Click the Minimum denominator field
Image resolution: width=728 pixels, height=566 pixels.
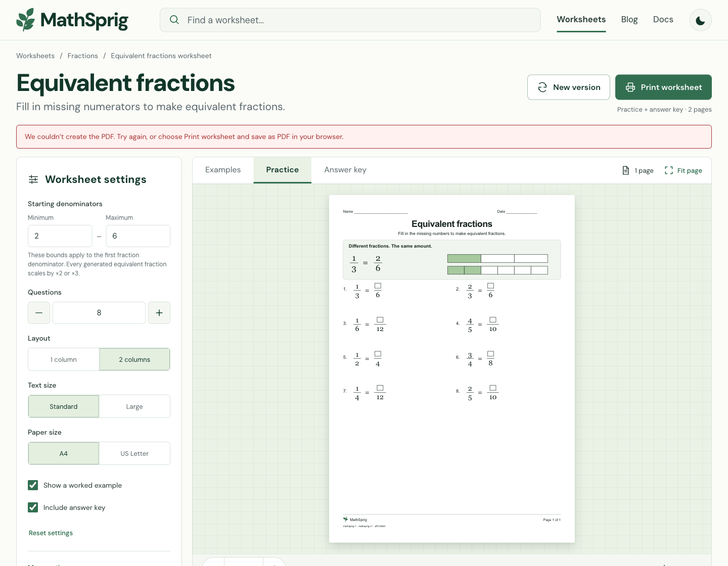click(60, 236)
